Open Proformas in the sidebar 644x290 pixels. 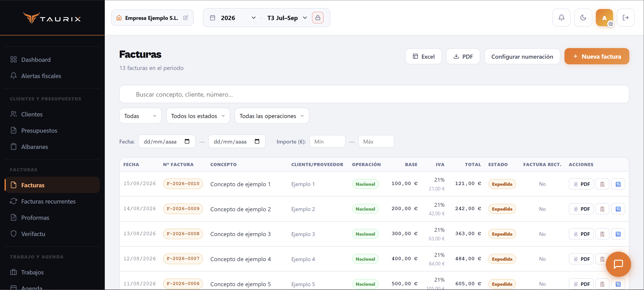point(52,218)
